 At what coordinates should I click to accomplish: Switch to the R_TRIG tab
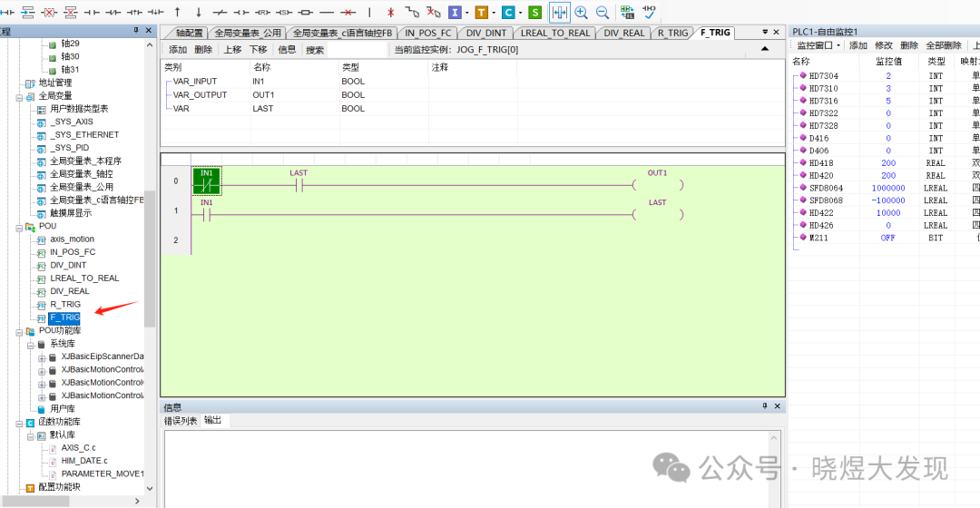[672, 34]
